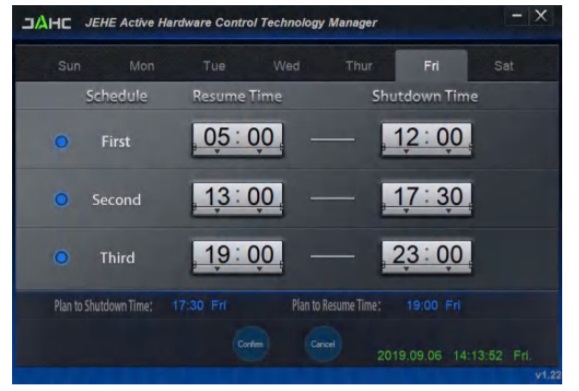Open minute dropdown of Second resume time 13:00
This screenshot has width=579, height=391.
[x=260, y=210]
